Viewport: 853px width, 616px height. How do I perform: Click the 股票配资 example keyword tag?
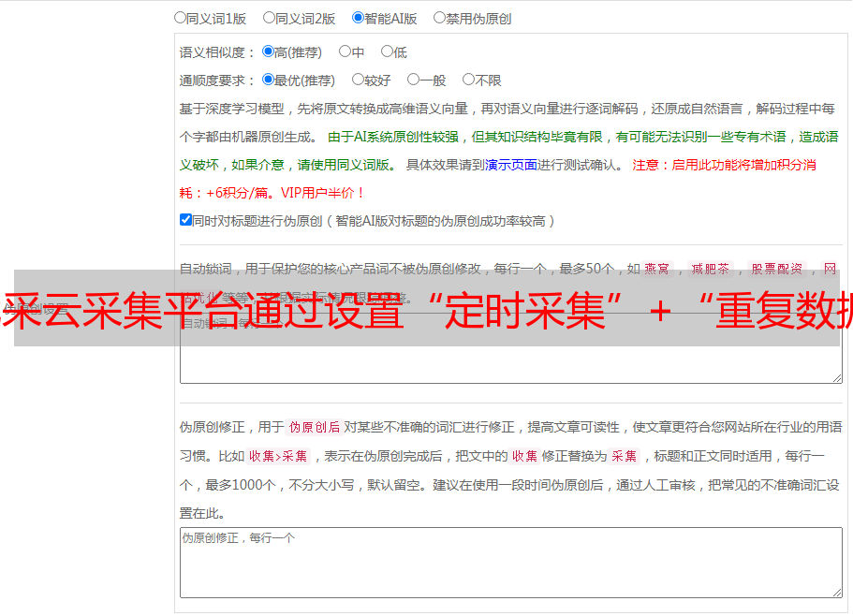(x=777, y=269)
